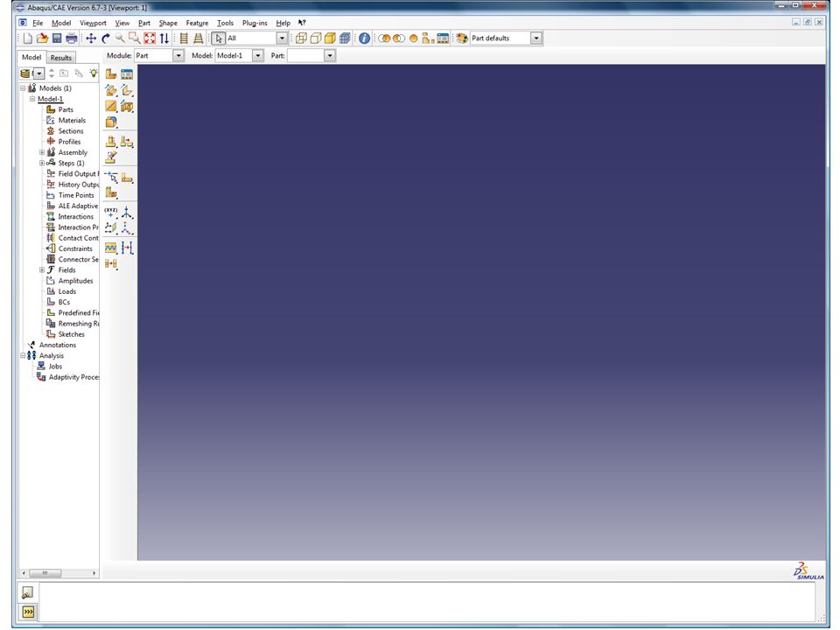Click the model database icon above tree
Screen dimensions: 840x630
point(25,73)
